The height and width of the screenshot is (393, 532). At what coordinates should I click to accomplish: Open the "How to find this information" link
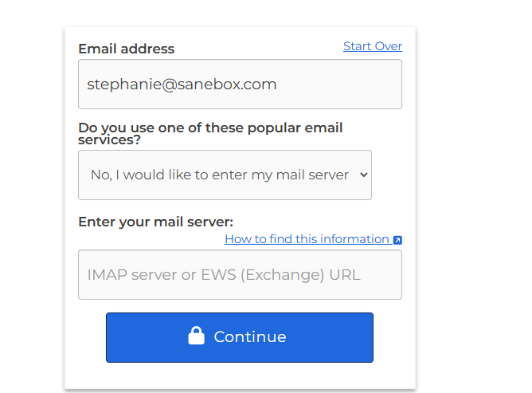[x=307, y=239]
